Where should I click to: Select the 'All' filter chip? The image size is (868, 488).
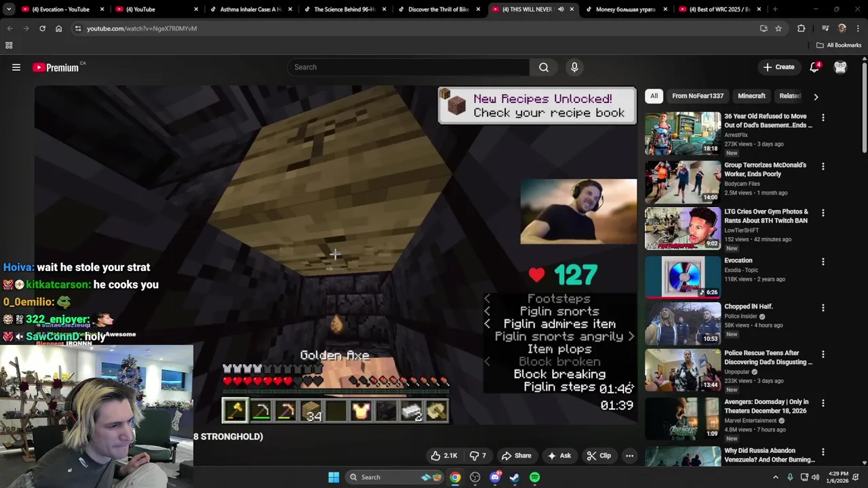pos(654,96)
